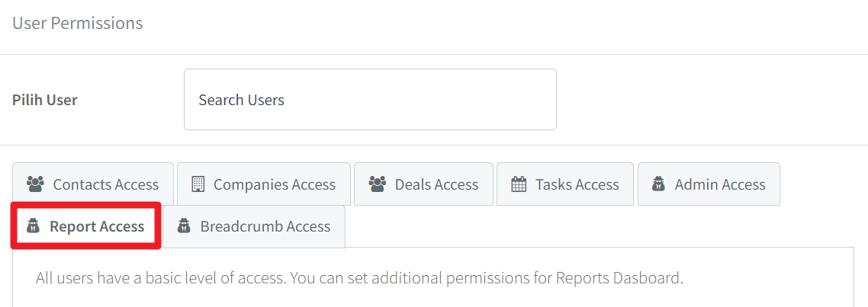Click the Reports Dasboard permissions description text
This screenshot has width=868, height=307.
tap(360, 278)
